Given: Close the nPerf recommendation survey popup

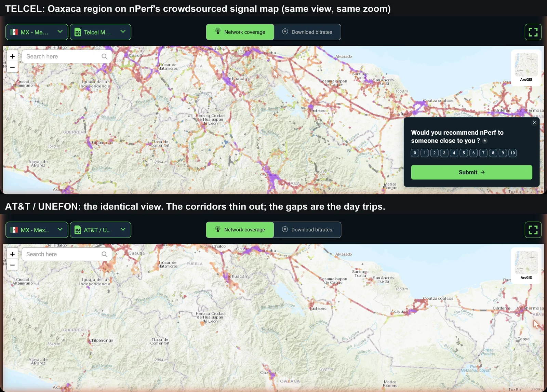Looking at the screenshot, I should click(x=534, y=123).
